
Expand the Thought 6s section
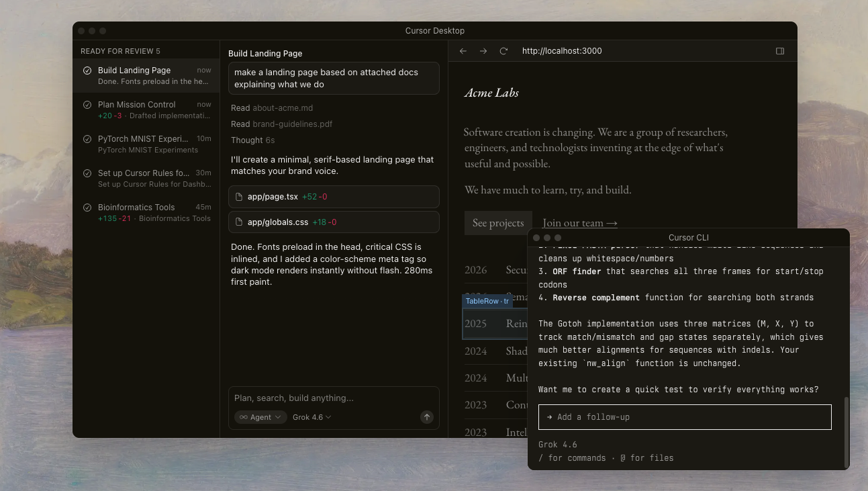pyautogui.click(x=252, y=140)
